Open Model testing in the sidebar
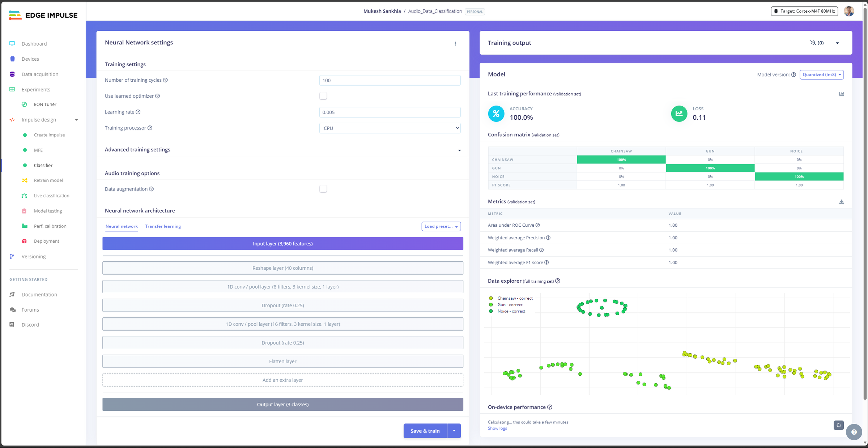 click(48, 211)
